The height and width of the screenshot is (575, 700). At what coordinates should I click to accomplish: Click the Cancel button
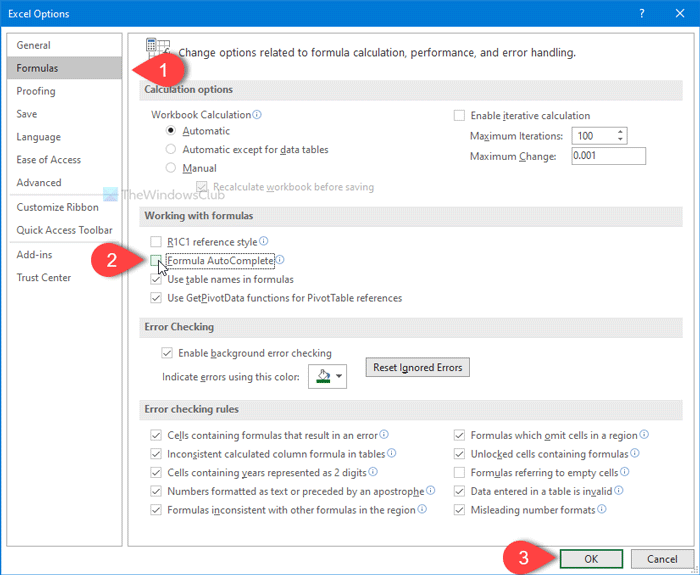tap(662, 559)
